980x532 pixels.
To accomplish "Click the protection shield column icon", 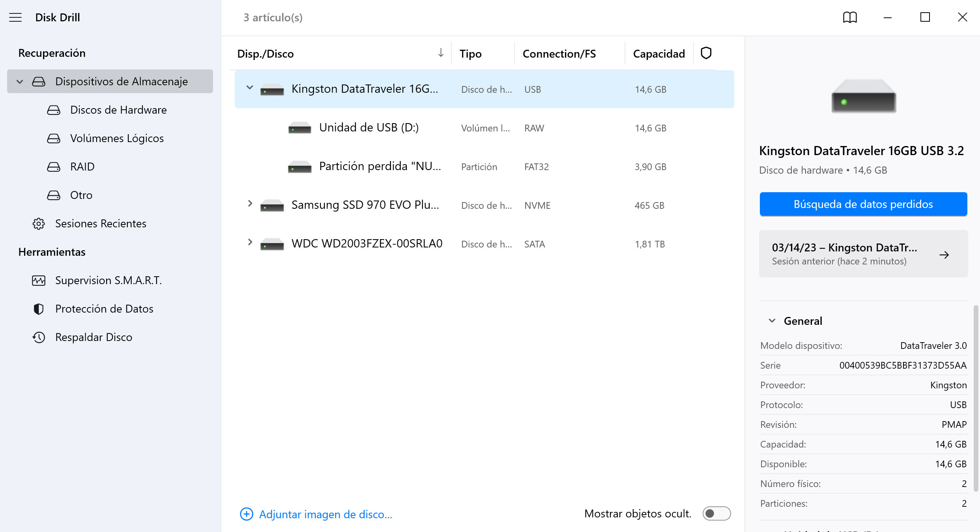I will click(706, 53).
